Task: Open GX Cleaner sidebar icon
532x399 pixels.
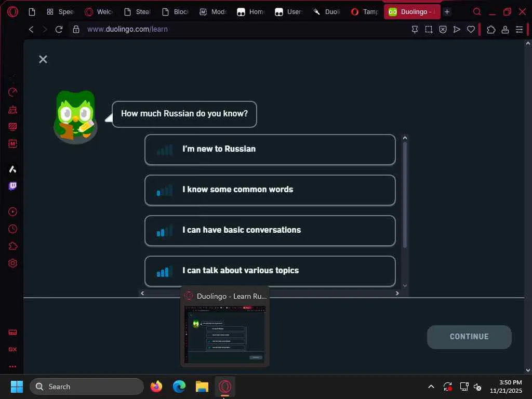Action: tap(12, 110)
